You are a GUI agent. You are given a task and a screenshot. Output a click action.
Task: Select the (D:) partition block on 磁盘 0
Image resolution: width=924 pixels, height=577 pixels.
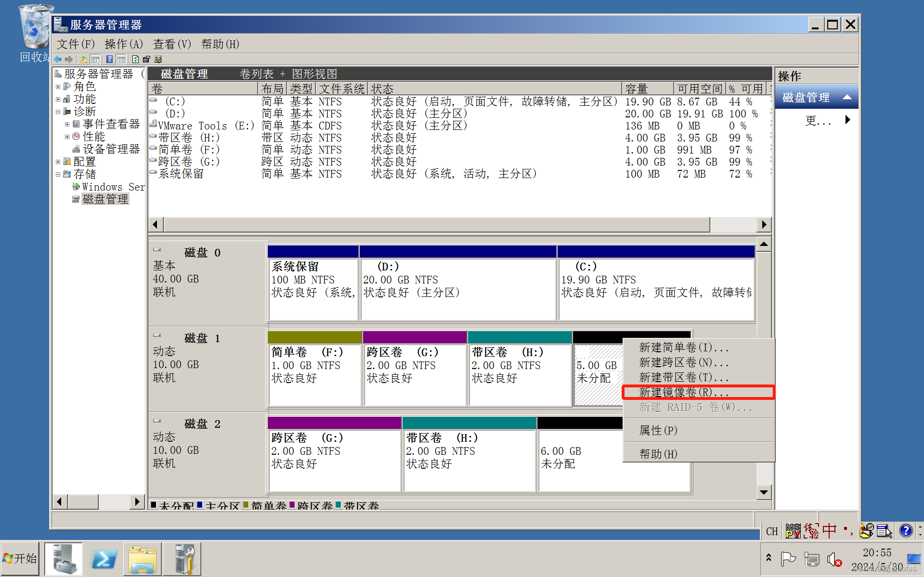(458, 284)
